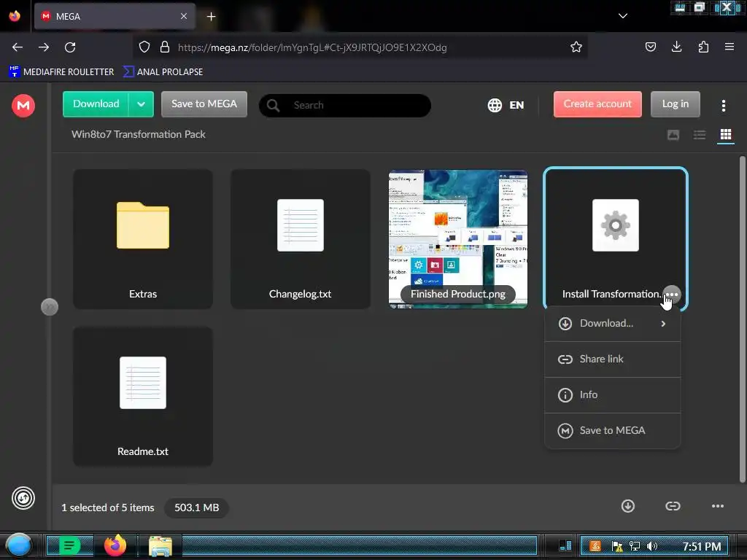
Task: Change language with the EN globe
Action: point(506,105)
